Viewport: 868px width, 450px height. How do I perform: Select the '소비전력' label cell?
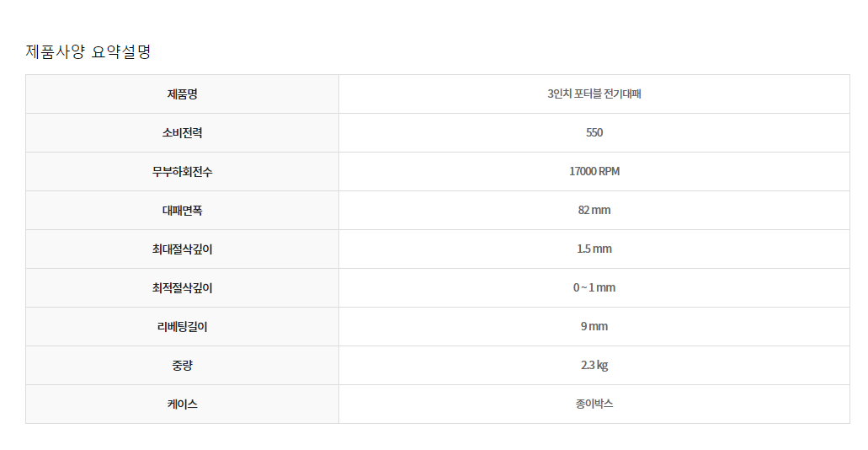[182, 133]
